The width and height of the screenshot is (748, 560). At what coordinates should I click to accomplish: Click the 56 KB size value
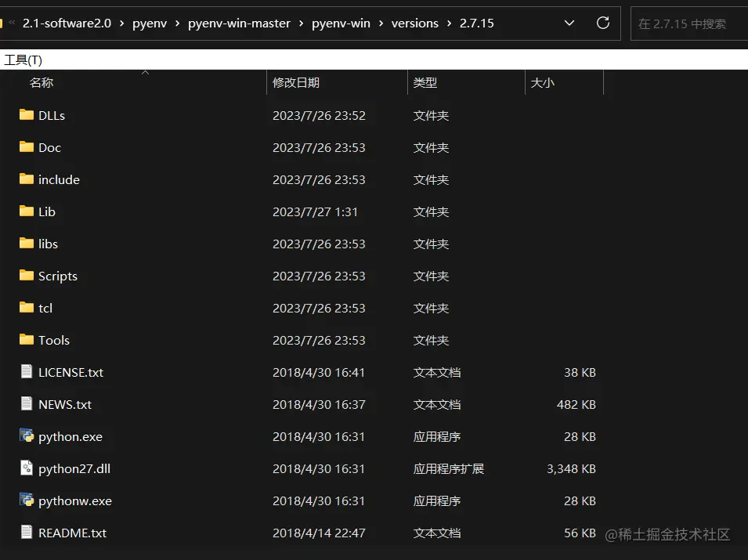tap(580, 533)
